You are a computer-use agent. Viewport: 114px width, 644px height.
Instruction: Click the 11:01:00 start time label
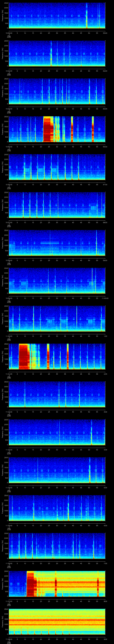9,374
